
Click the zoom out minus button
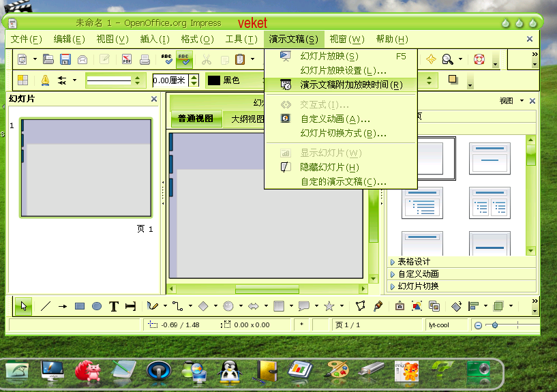pos(478,325)
